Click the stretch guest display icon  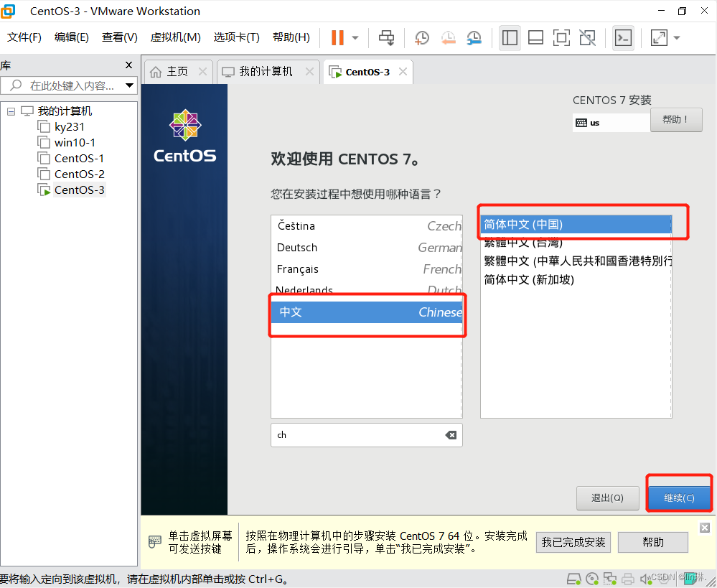(x=658, y=37)
